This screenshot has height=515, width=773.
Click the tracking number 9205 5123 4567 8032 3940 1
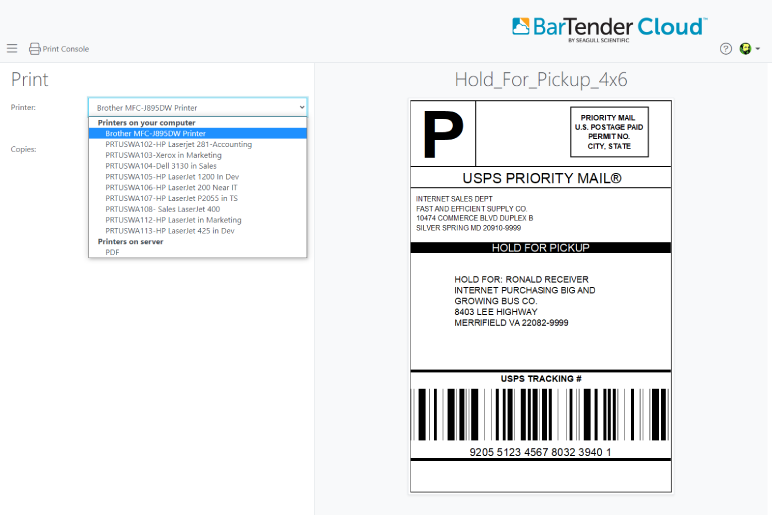(x=540, y=452)
